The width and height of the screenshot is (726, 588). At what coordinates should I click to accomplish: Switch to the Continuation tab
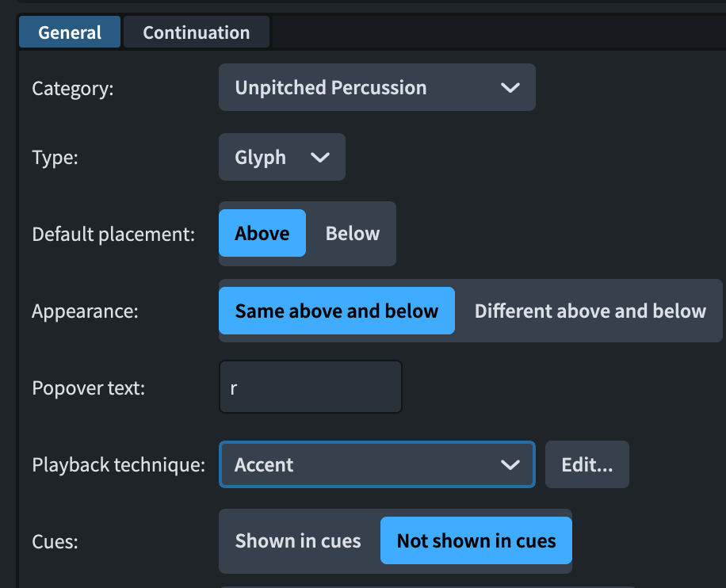197,33
